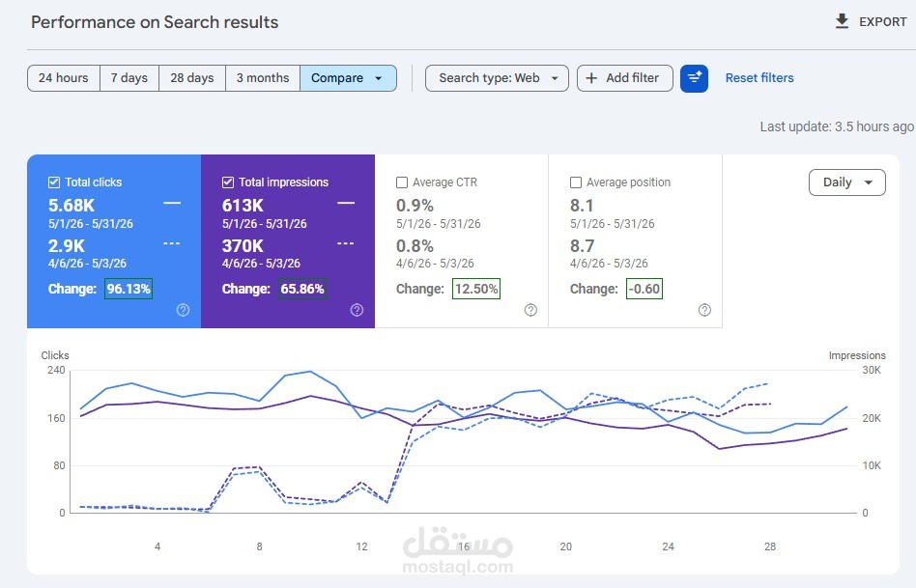Click the 12.50% change value
Viewport: 916px width, 588px height.
pos(476,289)
